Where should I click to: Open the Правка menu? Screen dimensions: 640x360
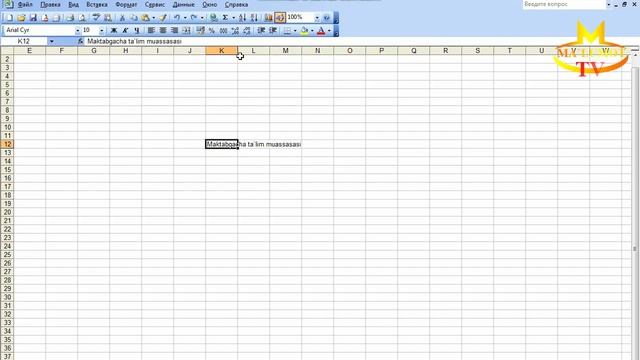point(50,4)
